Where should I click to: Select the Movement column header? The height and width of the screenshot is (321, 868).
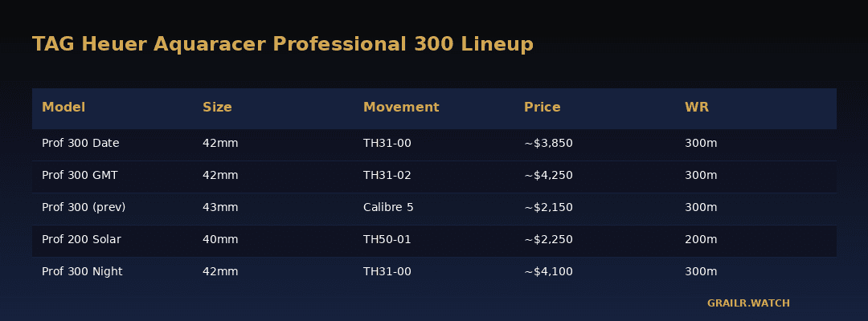coord(401,108)
